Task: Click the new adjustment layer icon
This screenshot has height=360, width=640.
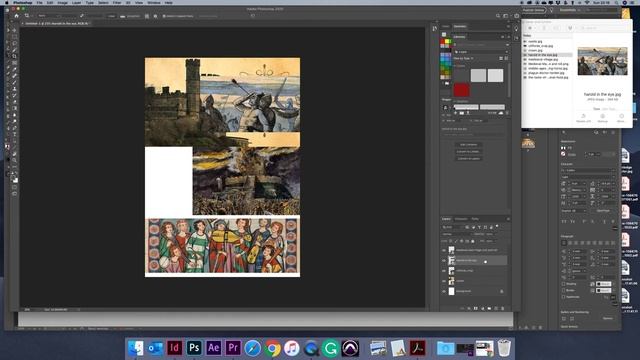Action: click(x=482, y=309)
